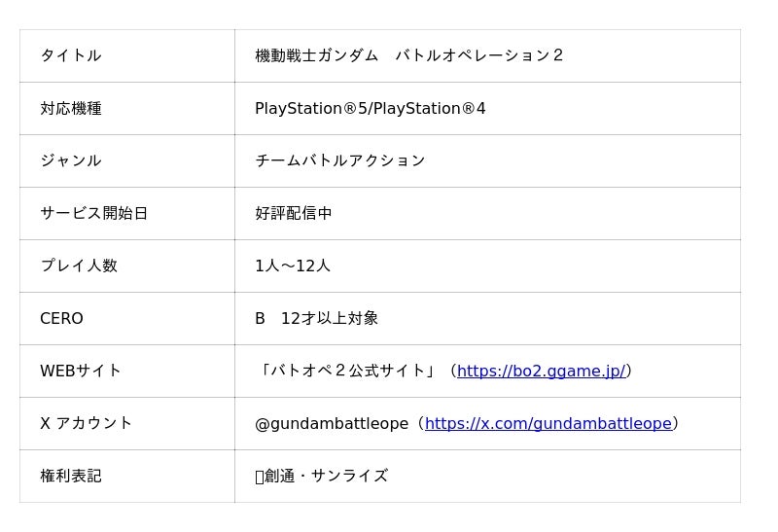Click the タイトル label cell
778x532 pixels.
71,55
